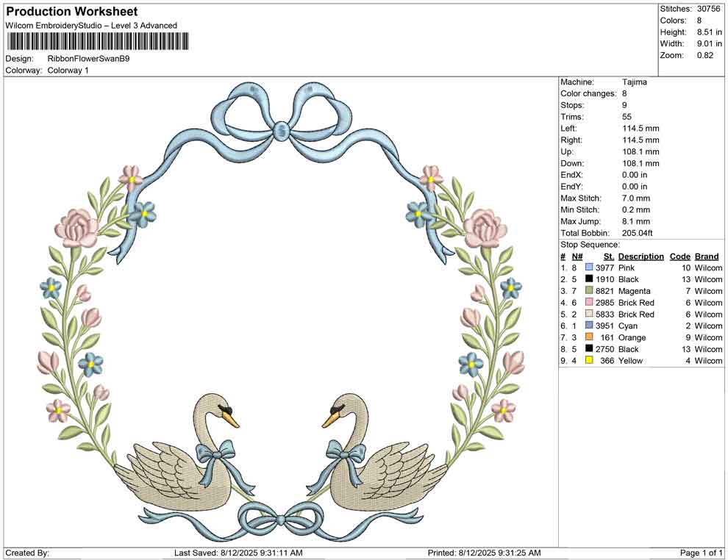
Task: Click the green Magenta row color swatch
Action: [x=589, y=290]
